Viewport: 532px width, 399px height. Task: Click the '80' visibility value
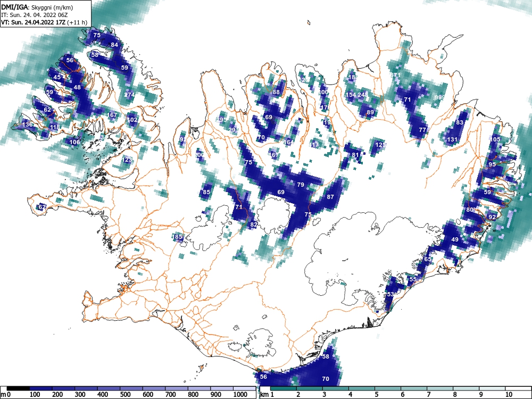point(470,209)
